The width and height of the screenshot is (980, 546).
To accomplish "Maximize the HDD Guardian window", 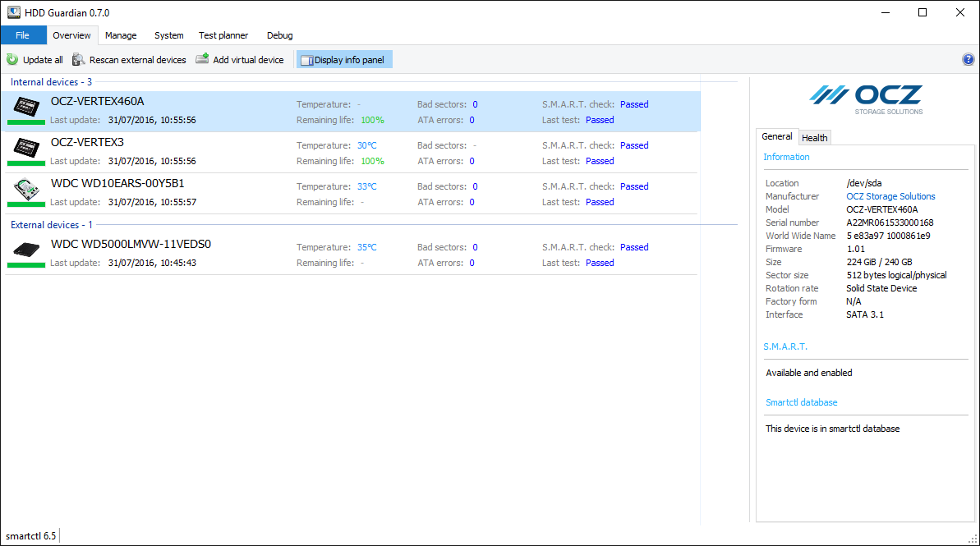I will click(922, 12).
